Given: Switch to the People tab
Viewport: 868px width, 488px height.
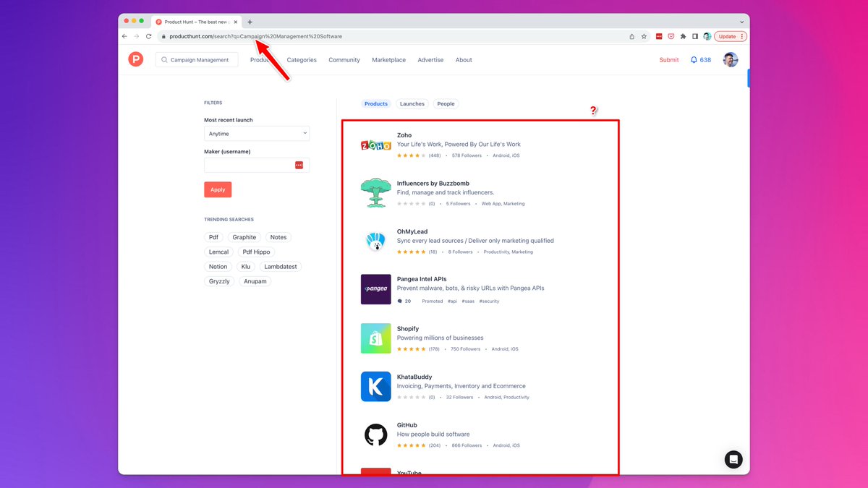Looking at the screenshot, I should pos(446,104).
